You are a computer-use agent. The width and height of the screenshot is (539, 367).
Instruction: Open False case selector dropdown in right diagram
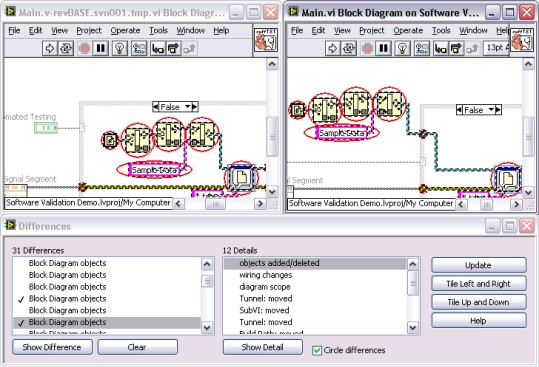(491, 110)
